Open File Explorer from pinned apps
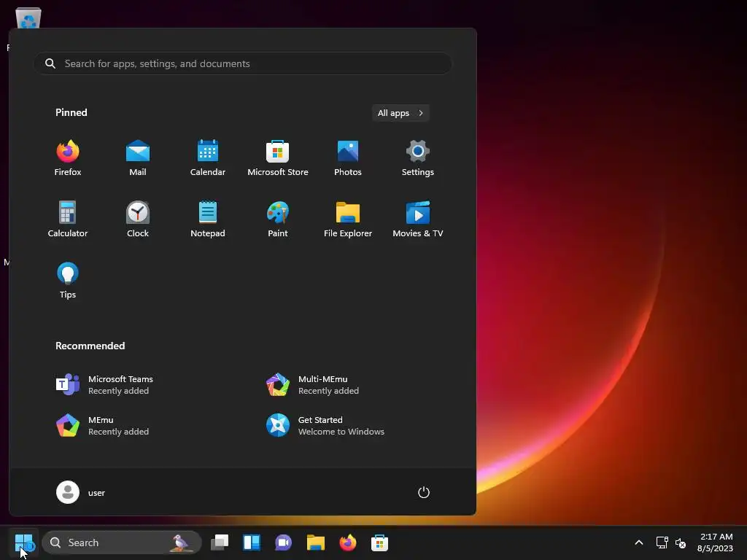 click(348, 219)
